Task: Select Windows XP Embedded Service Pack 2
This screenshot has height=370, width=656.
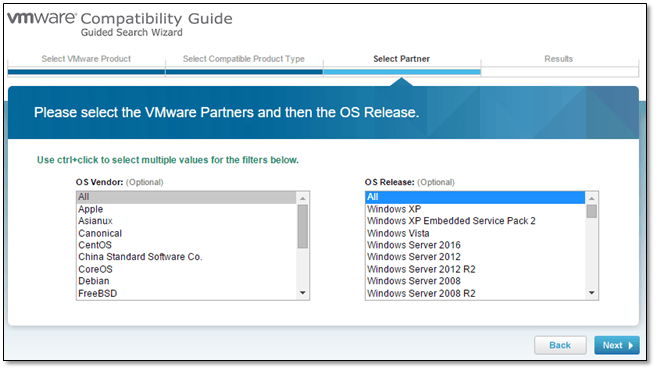Action: (x=475, y=221)
